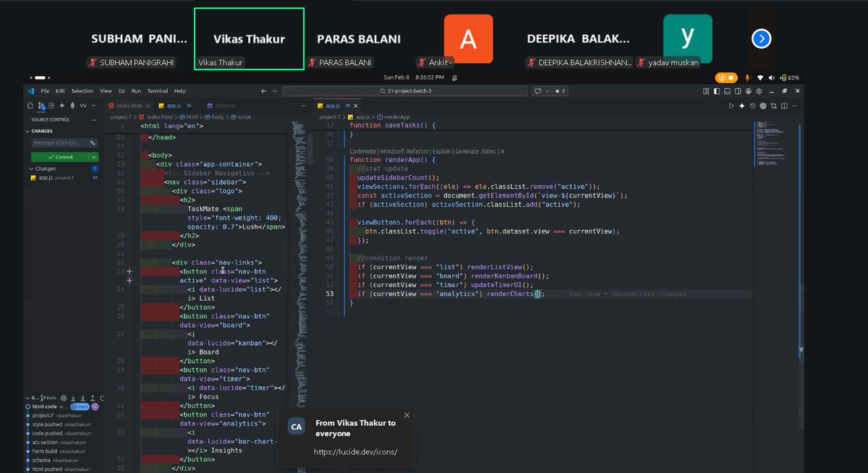Click the Explain code lens
Viewport: 868px width, 473px height.
coord(441,151)
